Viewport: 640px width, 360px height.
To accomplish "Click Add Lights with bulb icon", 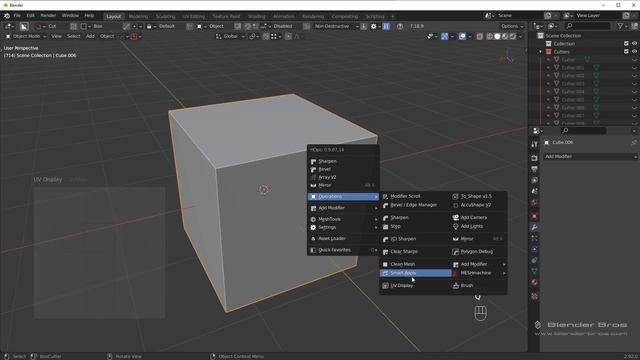I will 479,226.
